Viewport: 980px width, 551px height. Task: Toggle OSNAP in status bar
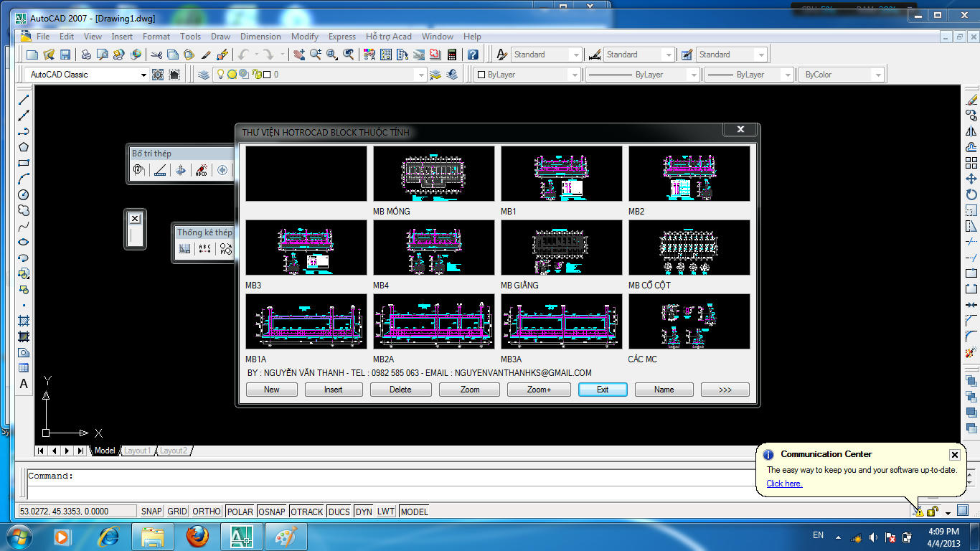(x=272, y=512)
